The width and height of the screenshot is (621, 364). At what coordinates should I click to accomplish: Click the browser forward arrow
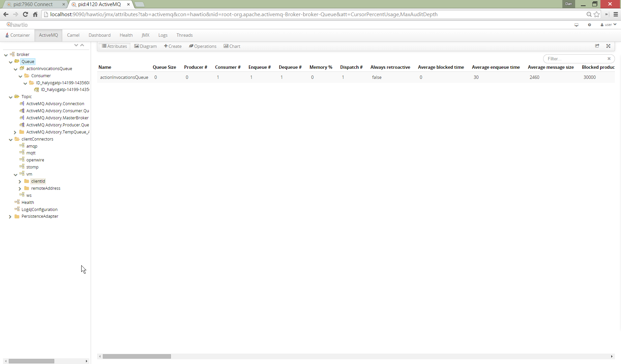tap(16, 14)
